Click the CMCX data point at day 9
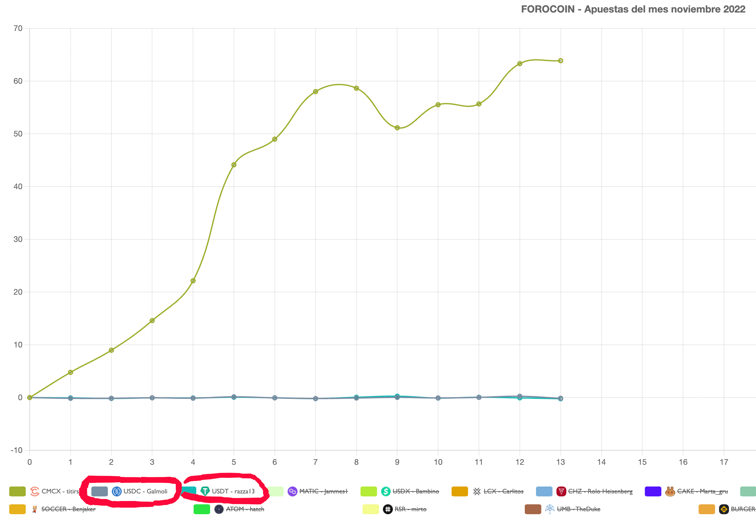Screen dimensions: 756x532 click(397, 128)
